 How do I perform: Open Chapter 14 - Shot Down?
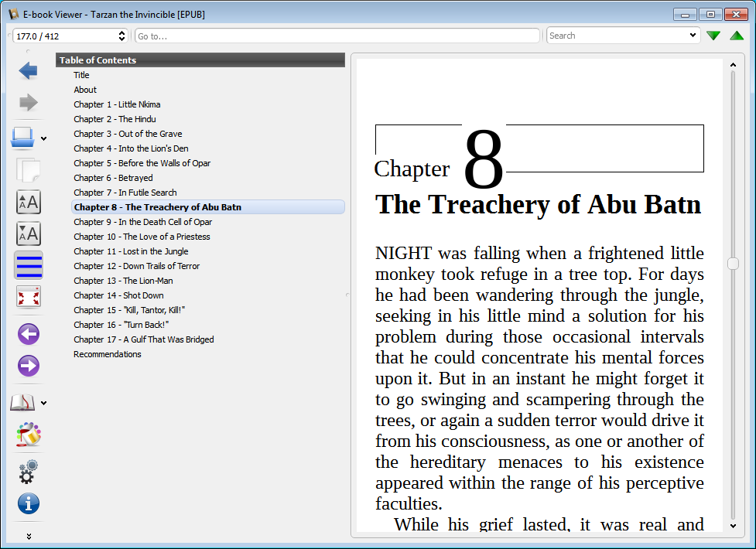[118, 295]
